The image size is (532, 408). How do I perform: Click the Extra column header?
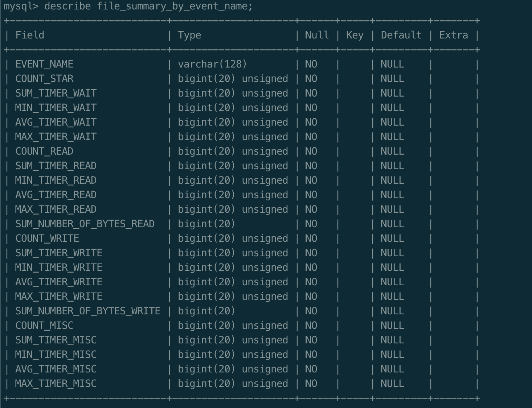(x=453, y=35)
